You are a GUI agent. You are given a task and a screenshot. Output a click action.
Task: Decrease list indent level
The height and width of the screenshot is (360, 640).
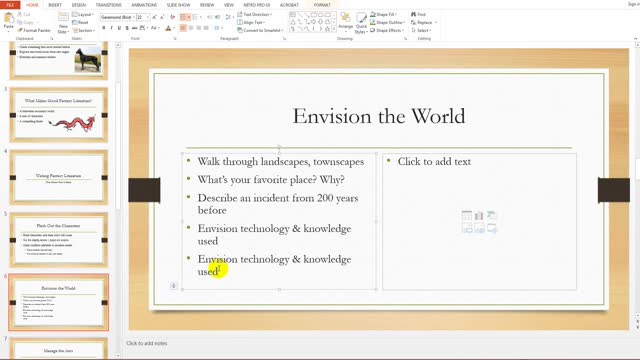click(209, 17)
